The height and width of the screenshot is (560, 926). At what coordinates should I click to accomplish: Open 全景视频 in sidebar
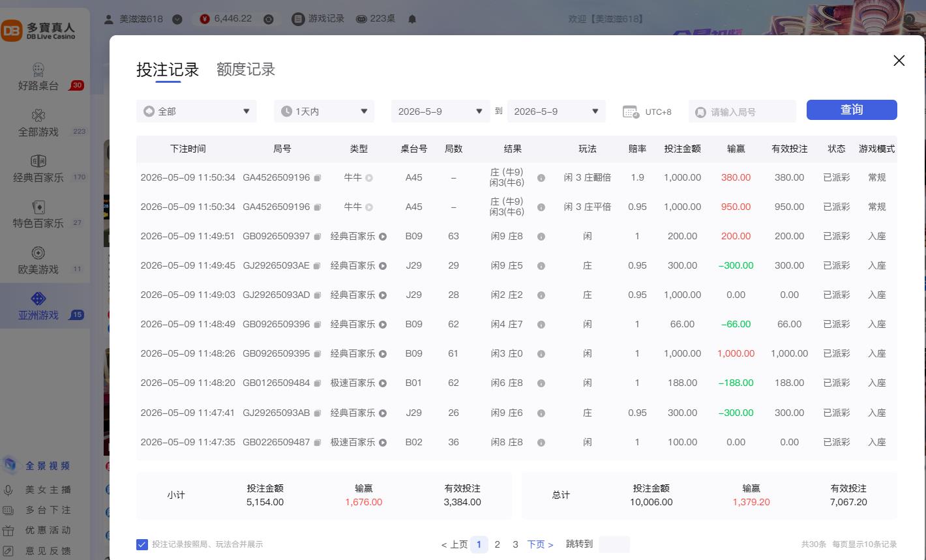click(x=38, y=465)
